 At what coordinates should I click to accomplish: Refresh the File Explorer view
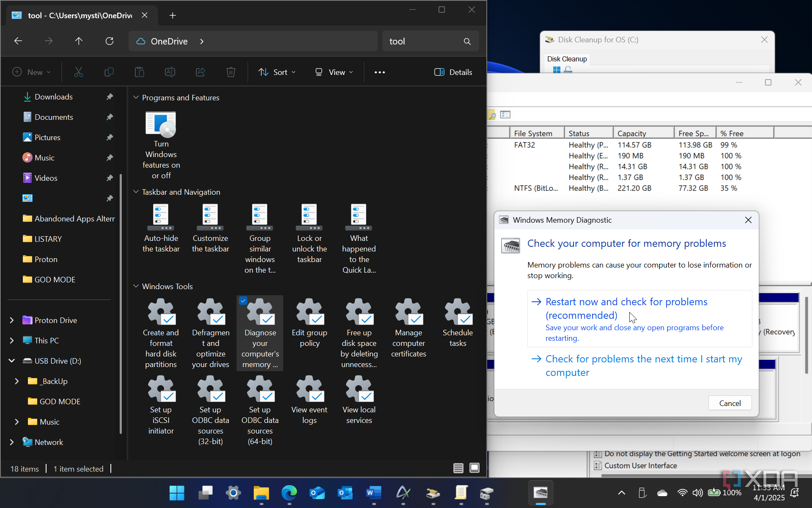tap(110, 41)
